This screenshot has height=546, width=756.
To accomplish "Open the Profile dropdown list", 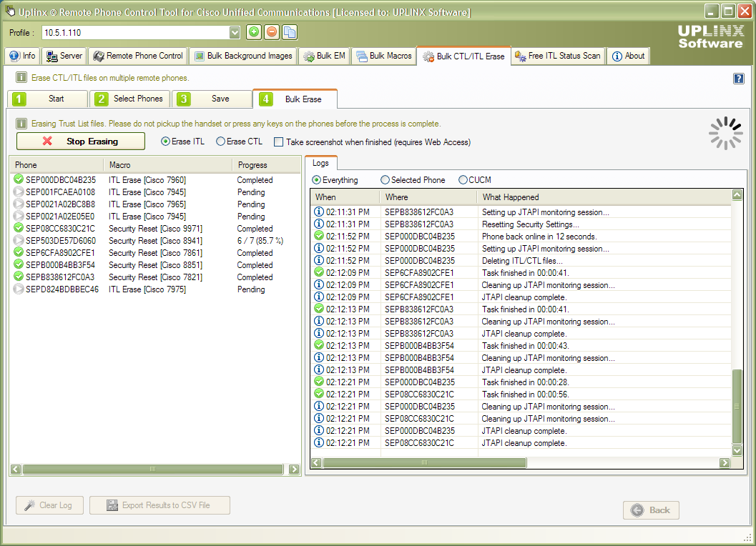I will (x=235, y=31).
